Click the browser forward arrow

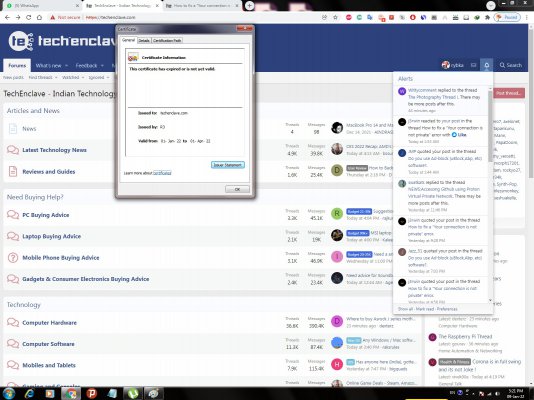click(18, 17)
